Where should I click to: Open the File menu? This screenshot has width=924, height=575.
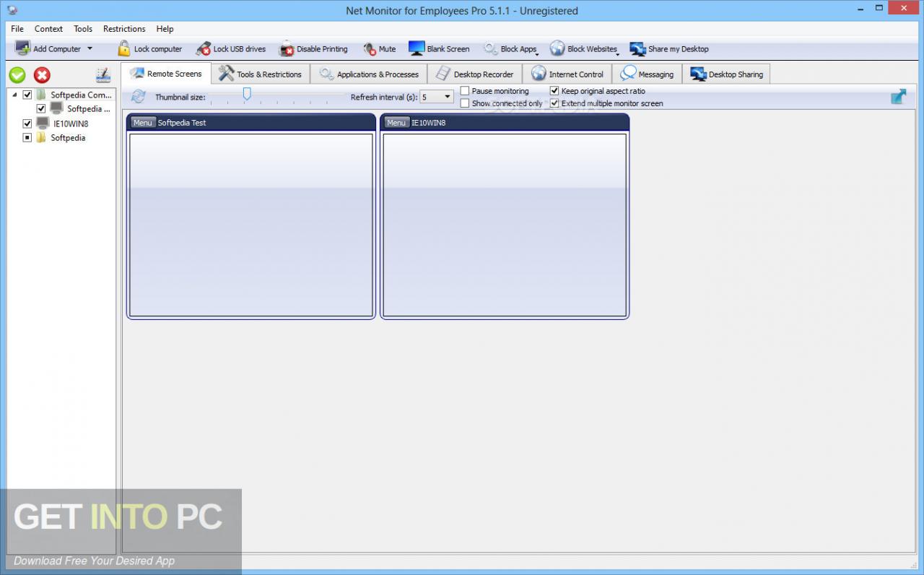coord(17,29)
